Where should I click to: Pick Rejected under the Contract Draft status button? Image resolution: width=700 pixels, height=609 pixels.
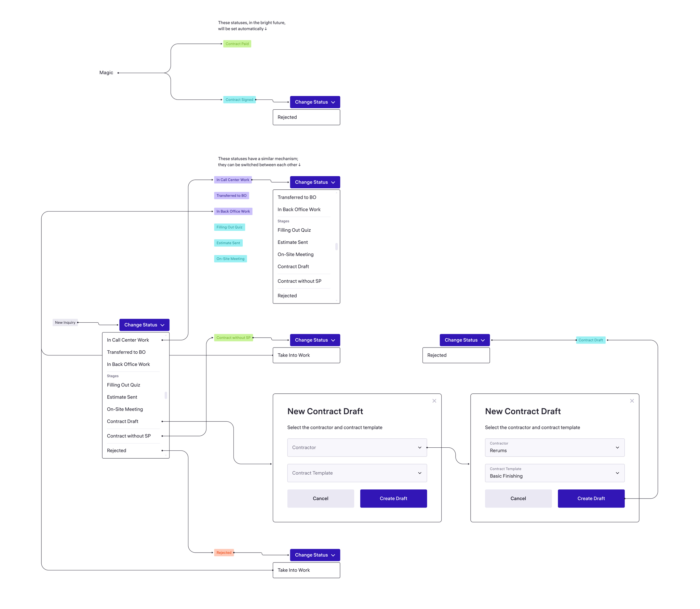click(x=437, y=355)
